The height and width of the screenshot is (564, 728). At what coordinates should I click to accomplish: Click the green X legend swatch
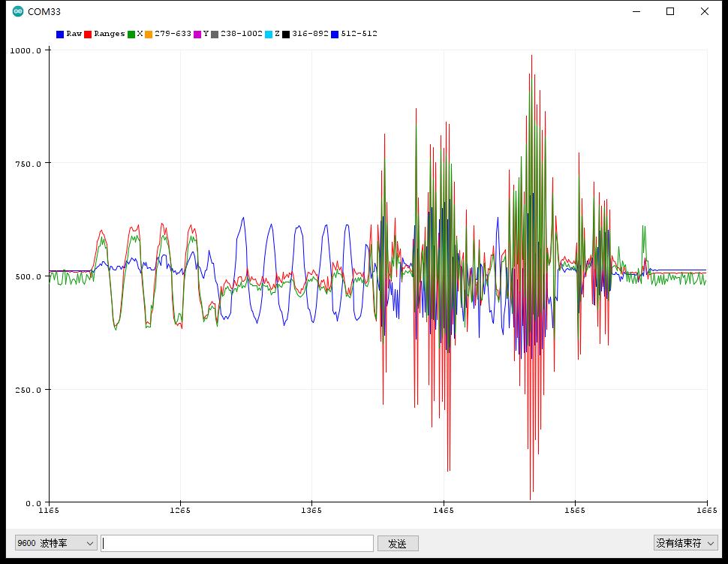point(131,35)
